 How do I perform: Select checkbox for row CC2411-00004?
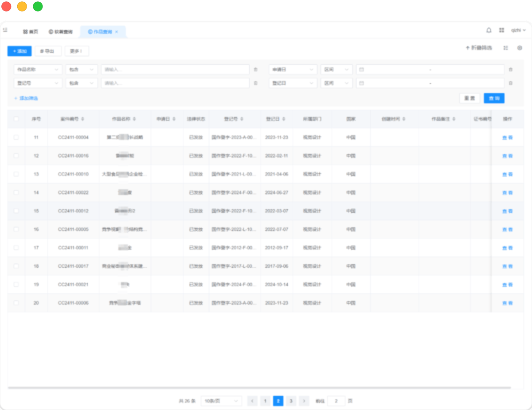(x=16, y=137)
